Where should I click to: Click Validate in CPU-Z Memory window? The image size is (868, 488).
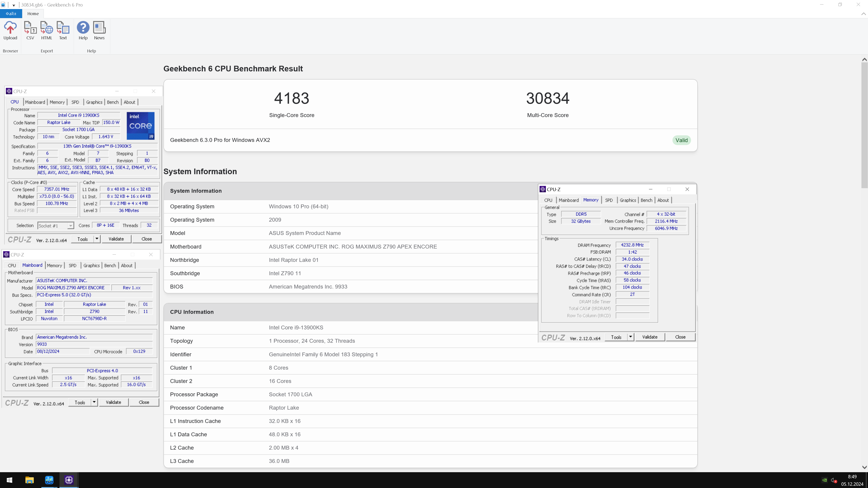650,337
